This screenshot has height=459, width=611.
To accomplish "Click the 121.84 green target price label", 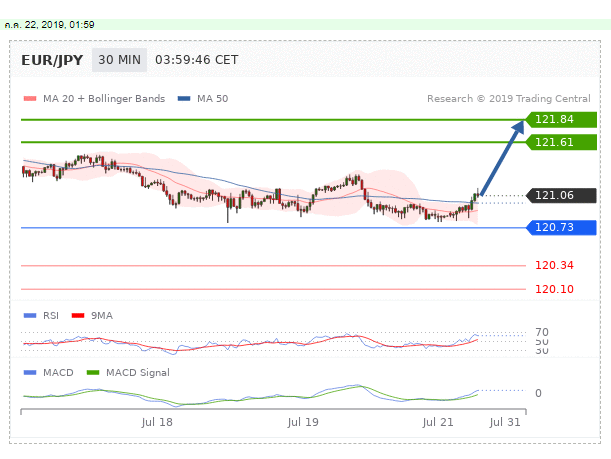I will pyautogui.click(x=560, y=120).
